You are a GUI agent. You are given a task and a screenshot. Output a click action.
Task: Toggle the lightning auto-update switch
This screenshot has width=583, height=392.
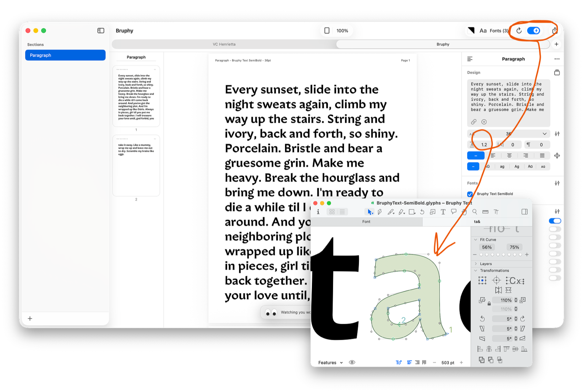(533, 31)
